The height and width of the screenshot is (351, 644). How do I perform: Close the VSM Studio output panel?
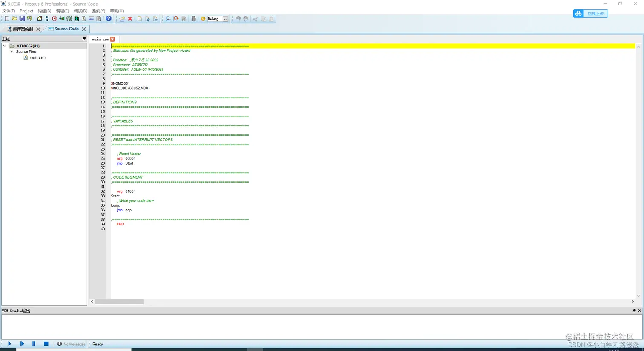click(639, 311)
